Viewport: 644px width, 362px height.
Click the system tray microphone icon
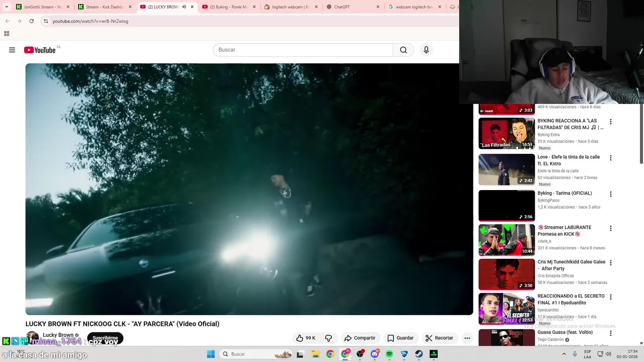pos(575,354)
